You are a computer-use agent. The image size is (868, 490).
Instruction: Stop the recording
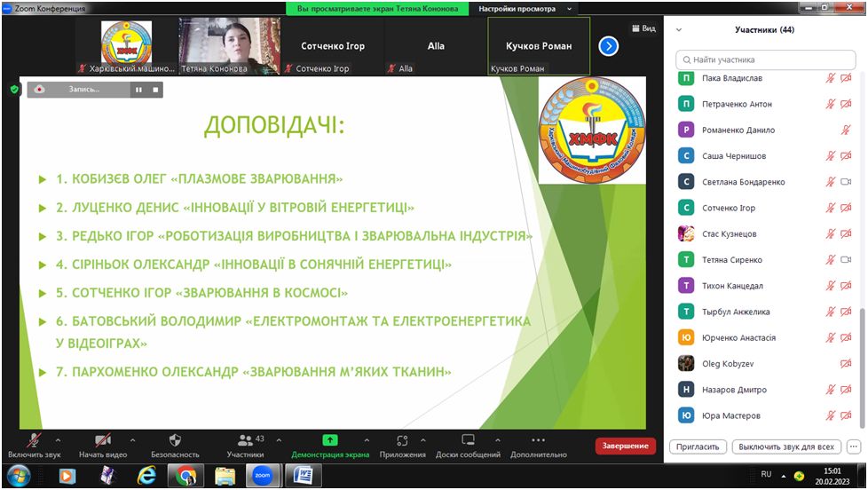tap(155, 89)
